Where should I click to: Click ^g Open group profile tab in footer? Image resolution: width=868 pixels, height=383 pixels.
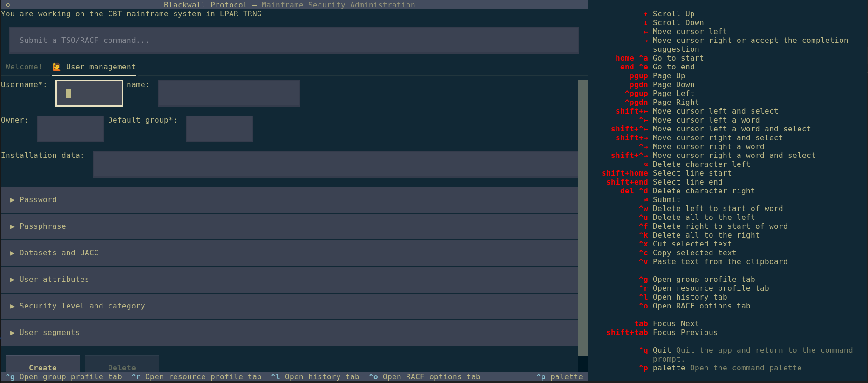click(64, 377)
